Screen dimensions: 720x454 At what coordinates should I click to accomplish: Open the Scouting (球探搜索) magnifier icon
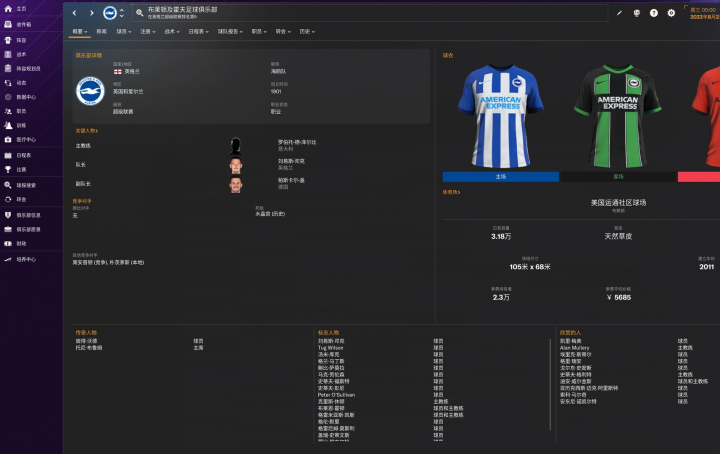click(x=8, y=185)
